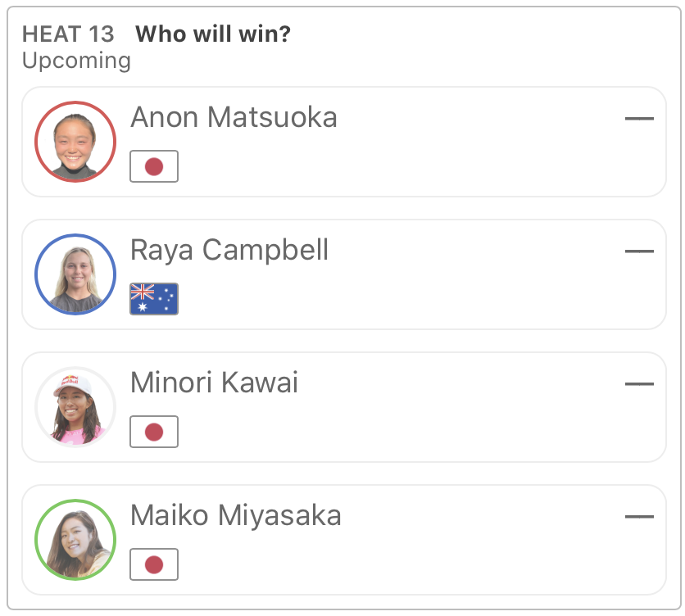
Task: Click Raya Campbell's profile photo
Action: point(75,274)
